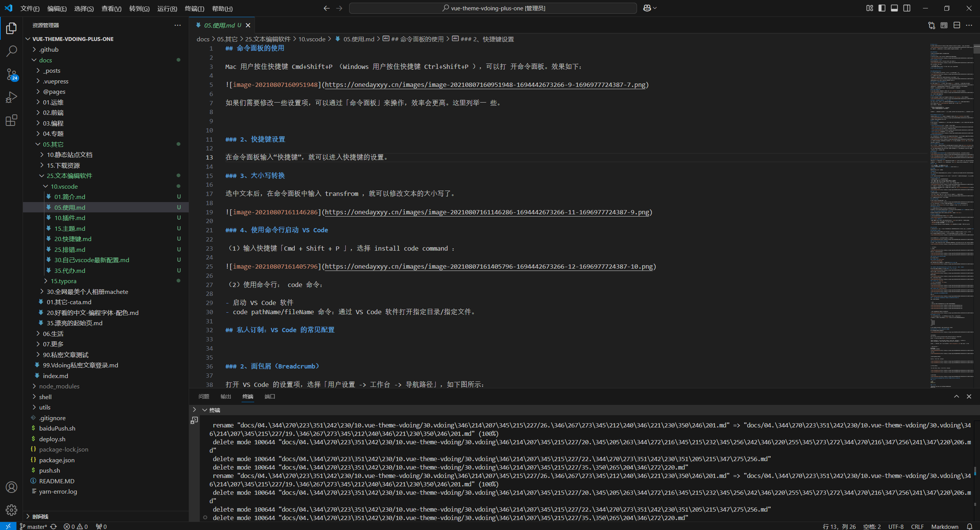Image resolution: width=980 pixels, height=530 pixels.
Task: Open the 终端(T) menu
Action: 194,8
